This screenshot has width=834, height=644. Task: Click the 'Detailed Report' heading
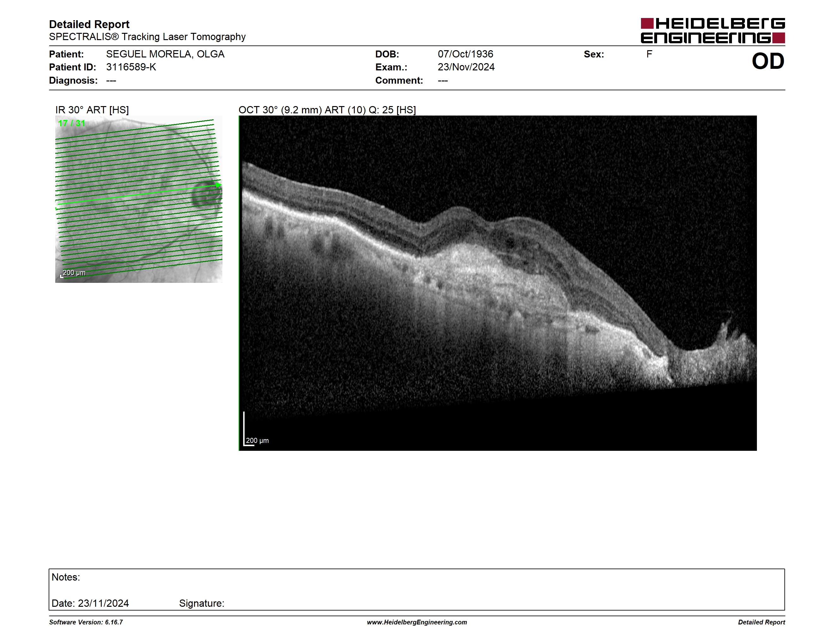pos(89,24)
